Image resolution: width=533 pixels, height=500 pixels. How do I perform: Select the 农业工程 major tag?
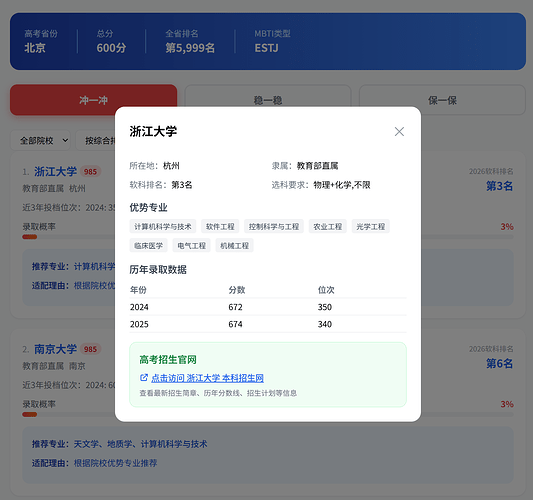pos(328,226)
